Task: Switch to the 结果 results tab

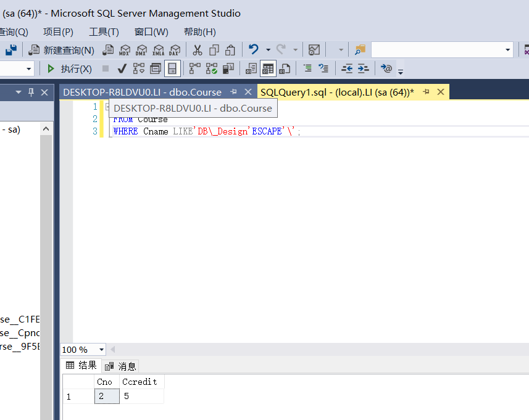Action: 81,366
